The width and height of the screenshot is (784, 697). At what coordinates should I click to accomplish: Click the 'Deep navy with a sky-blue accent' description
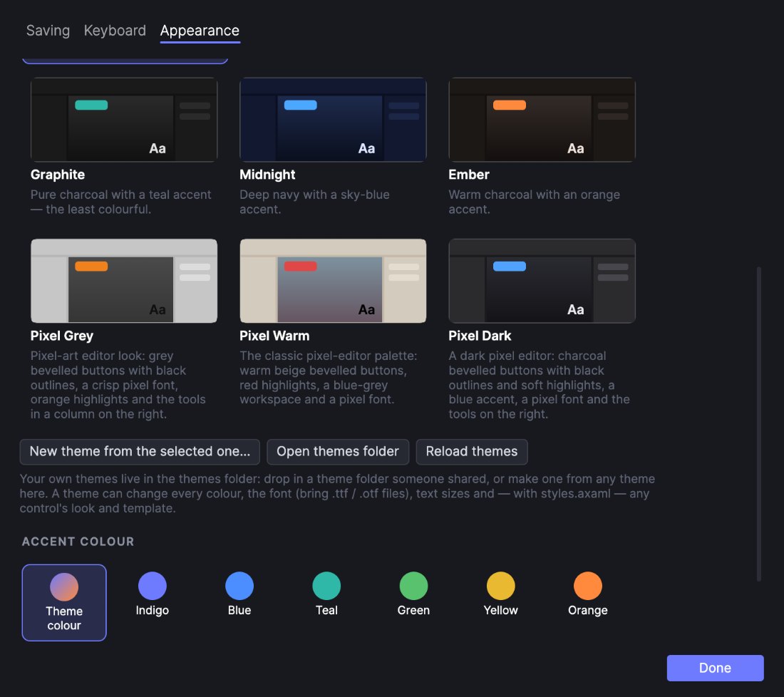tap(314, 202)
